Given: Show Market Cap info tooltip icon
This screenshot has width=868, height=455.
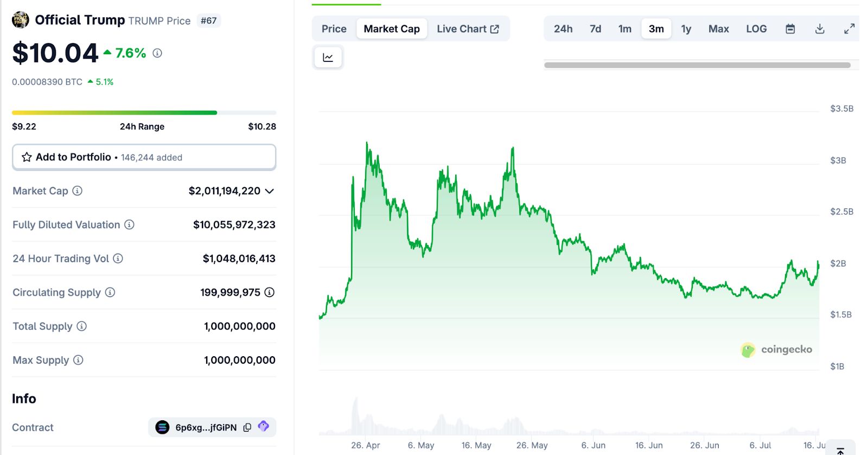Looking at the screenshot, I should pyautogui.click(x=78, y=191).
